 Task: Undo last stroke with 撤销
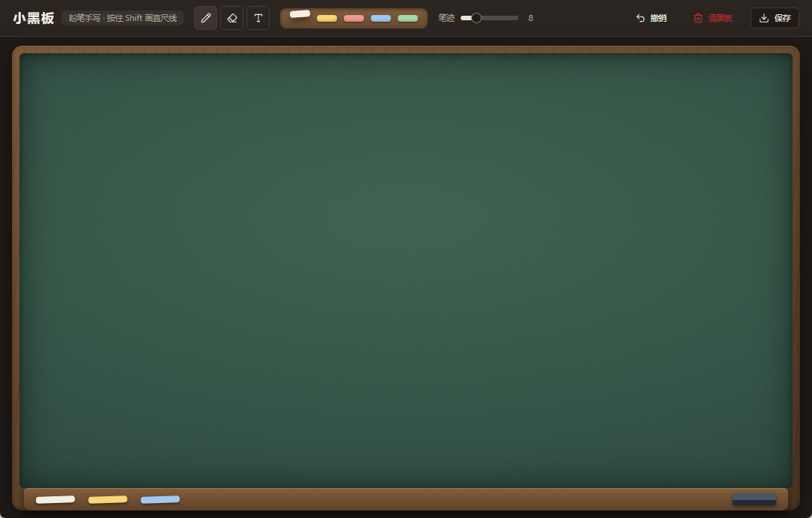(x=652, y=18)
